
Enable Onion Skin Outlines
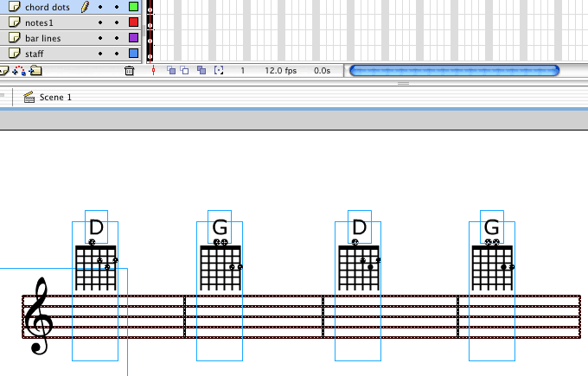click(x=185, y=70)
